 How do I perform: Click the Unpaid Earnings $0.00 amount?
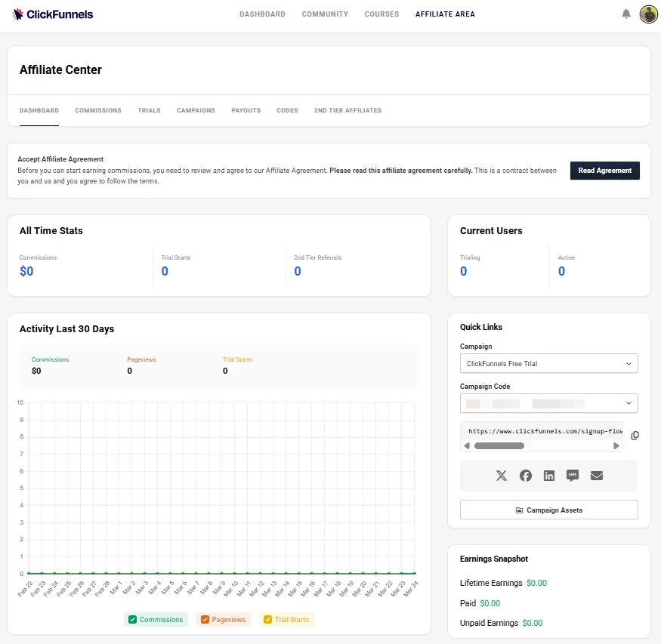[533, 623]
